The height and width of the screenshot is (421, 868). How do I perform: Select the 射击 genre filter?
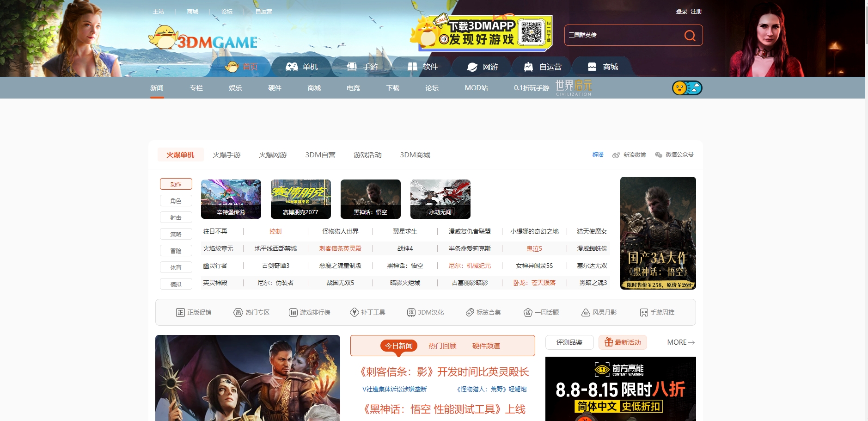click(176, 217)
